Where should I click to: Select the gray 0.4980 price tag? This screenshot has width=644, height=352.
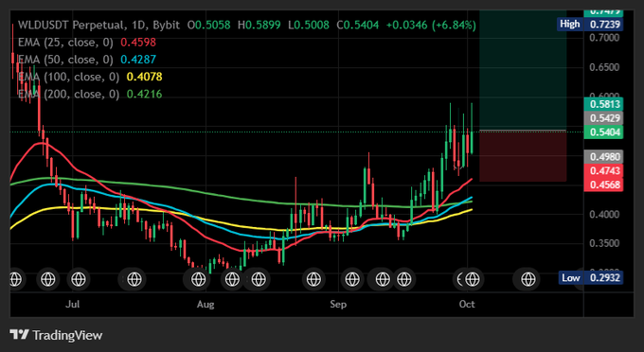[x=603, y=157]
